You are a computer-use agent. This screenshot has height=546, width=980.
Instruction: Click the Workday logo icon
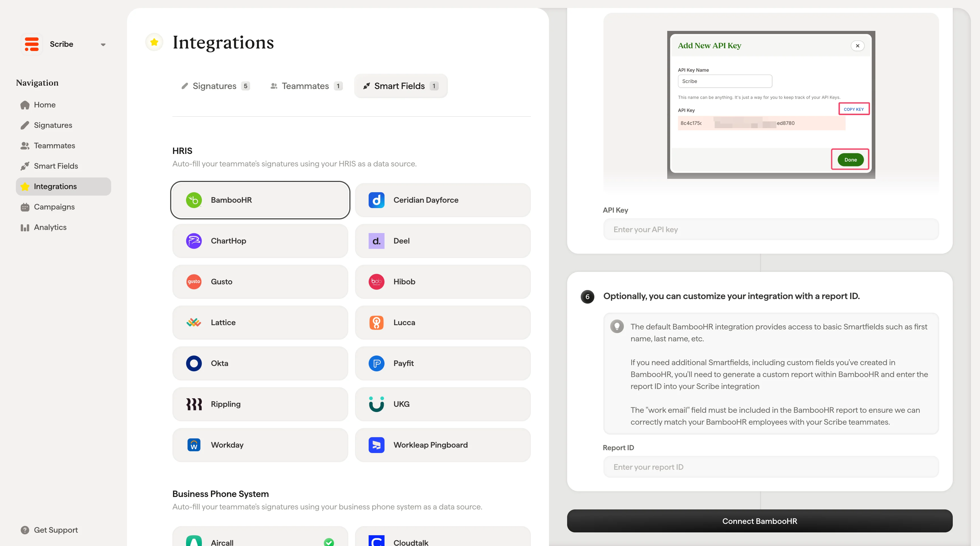(194, 445)
